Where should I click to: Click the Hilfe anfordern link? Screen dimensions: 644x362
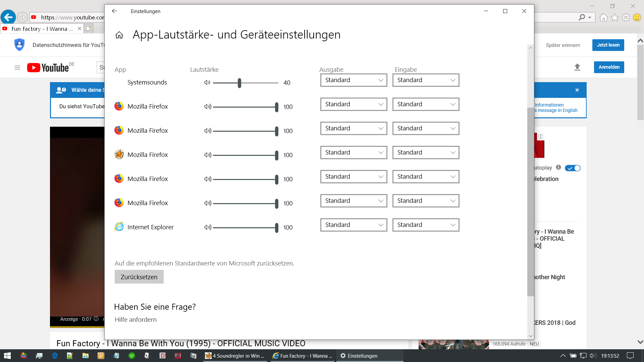tap(136, 319)
